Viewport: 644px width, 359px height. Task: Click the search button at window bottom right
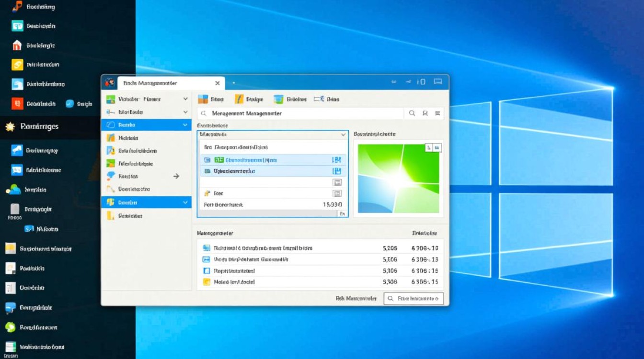[414, 299]
